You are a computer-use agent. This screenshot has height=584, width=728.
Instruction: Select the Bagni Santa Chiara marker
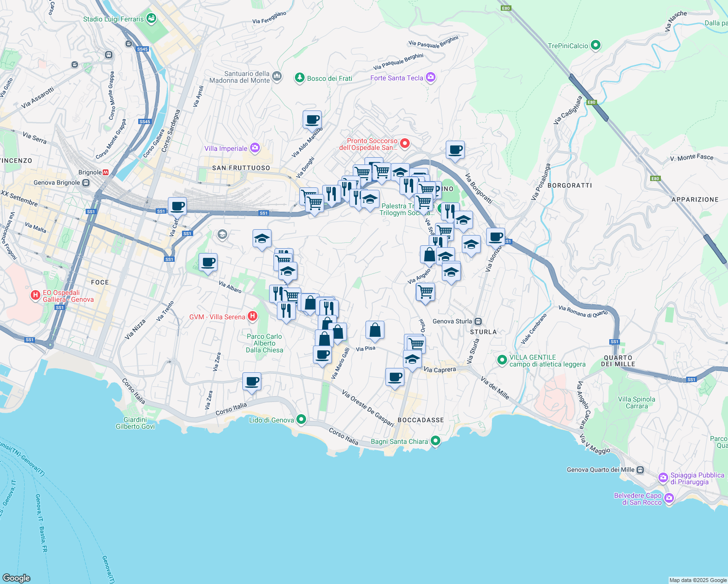(x=436, y=441)
